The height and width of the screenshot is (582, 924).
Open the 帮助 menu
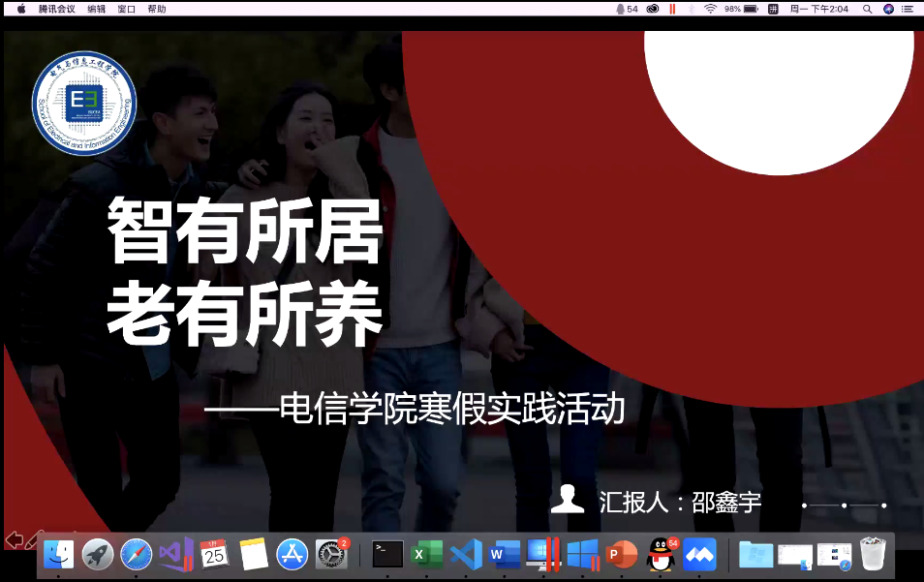pyautogui.click(x=157, y=9)
